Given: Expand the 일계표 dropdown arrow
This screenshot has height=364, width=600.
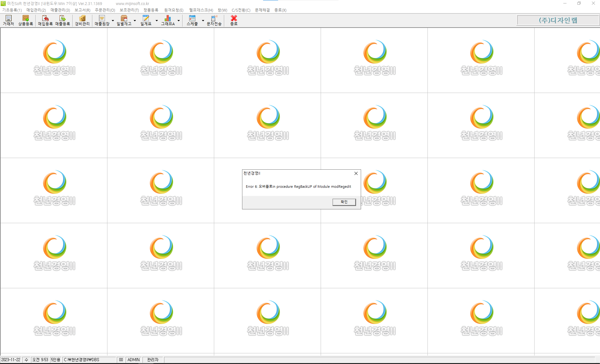Looking at the screenshot, I should point(157,21).
